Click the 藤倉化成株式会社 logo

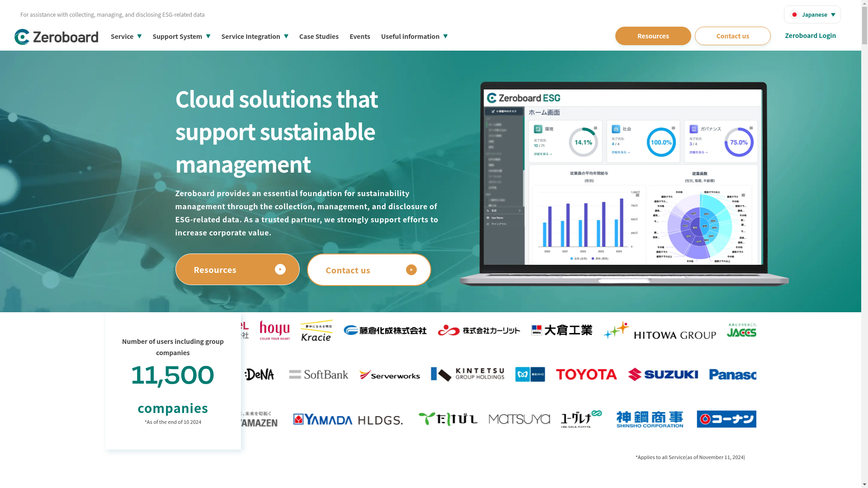(x=385, y=330)
